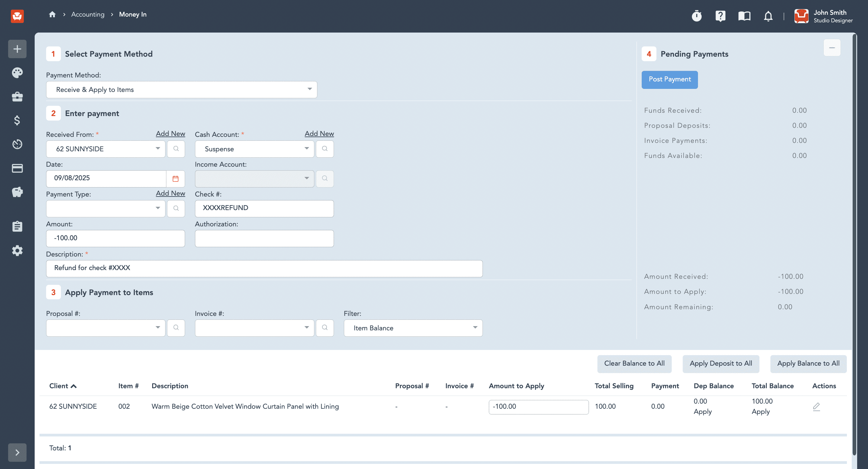Open the plus quick-add sidebar icon
The image size is (868, 469).
pyautogui.click(x=17, y=49)
